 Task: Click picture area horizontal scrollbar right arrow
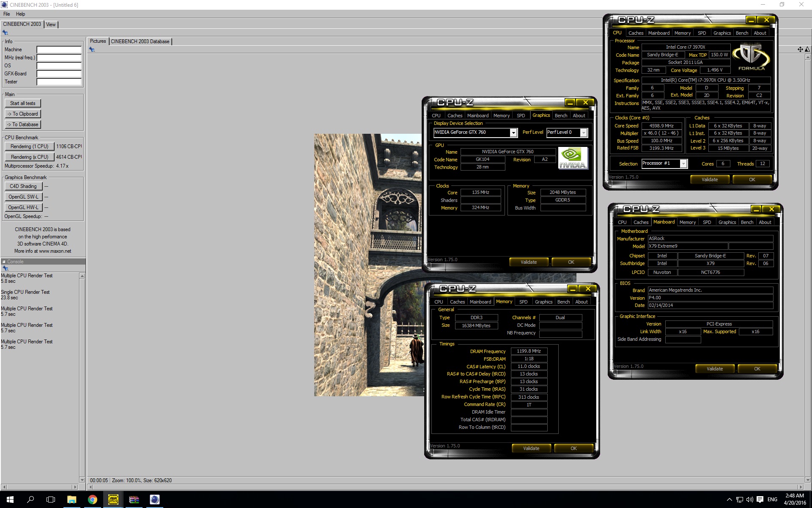tap(801, 487)
